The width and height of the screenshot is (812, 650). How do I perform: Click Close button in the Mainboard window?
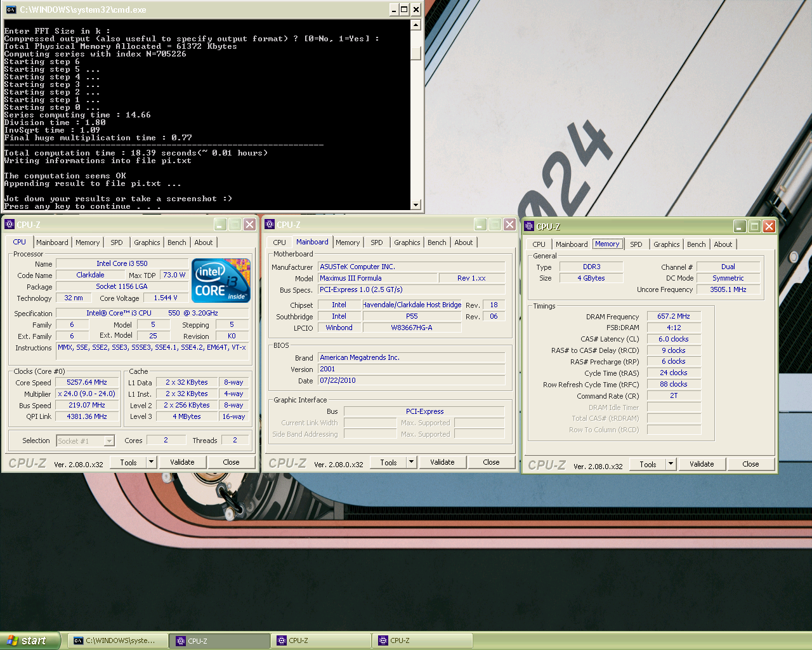[491, 462]
